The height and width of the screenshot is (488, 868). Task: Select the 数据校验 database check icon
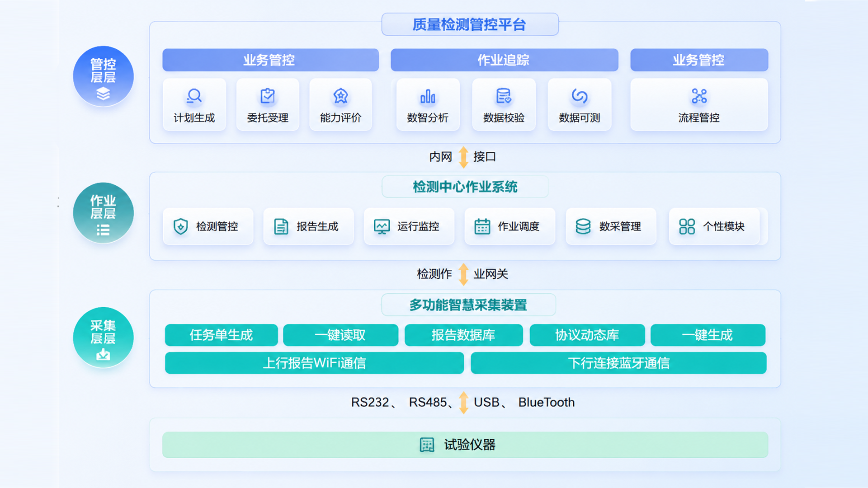504,96
